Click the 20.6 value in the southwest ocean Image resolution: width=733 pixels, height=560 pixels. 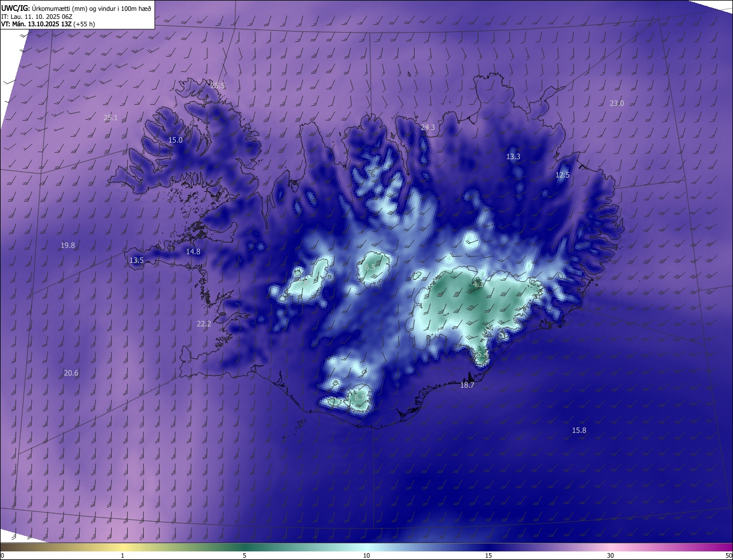pyautogui.click(x=71, y=373)
